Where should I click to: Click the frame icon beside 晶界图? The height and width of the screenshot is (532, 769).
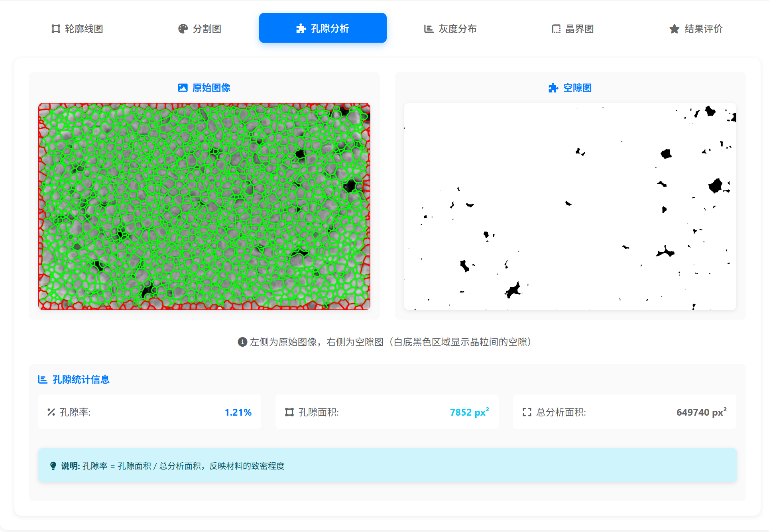pos(556,28)
